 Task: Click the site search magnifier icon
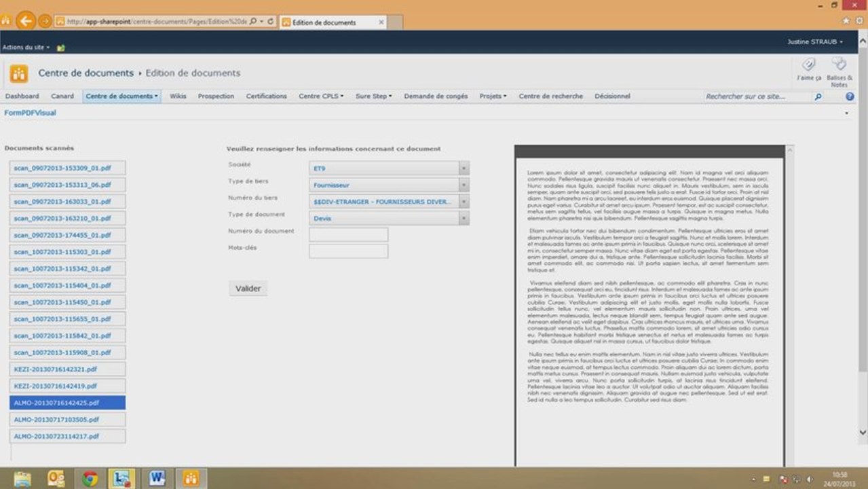coord(818,97)
